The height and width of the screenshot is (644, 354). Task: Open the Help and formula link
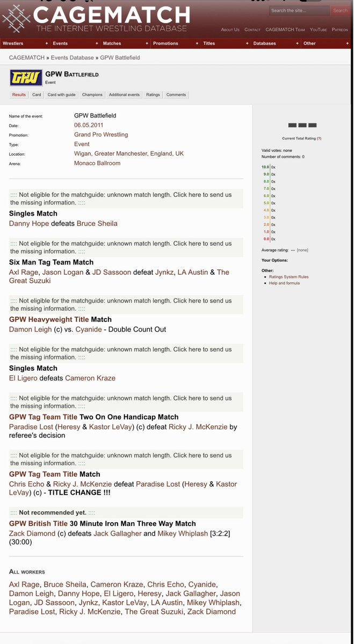(x=284, y=283)
